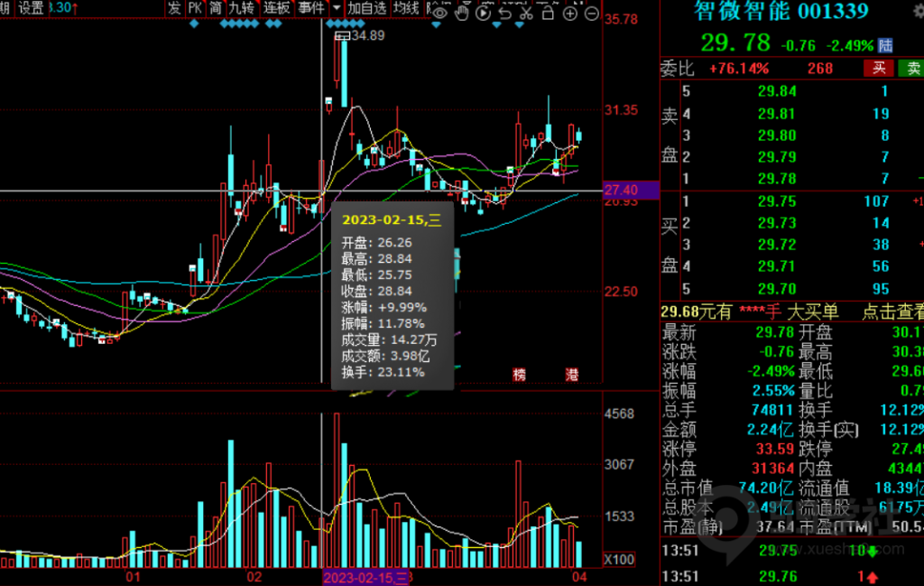Viewport: 924px width, 586px height.
Task: Toggle the padlock lock icon
Action: tap(548, 13)
